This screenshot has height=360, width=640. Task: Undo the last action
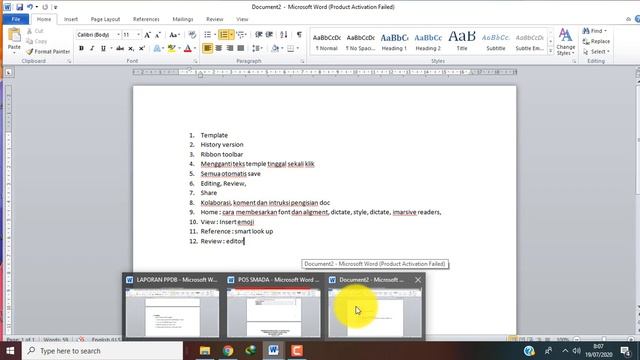[30, 7]
